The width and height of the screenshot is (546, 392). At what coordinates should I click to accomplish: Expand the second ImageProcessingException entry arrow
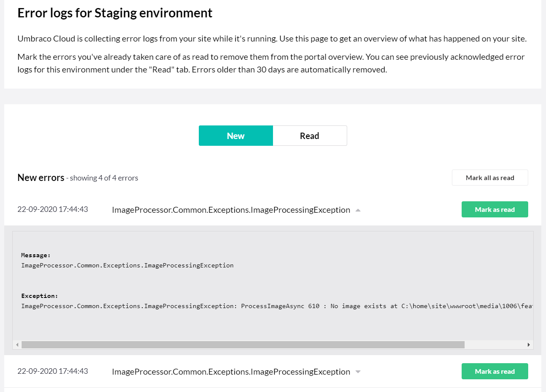(x=358, y=372)
